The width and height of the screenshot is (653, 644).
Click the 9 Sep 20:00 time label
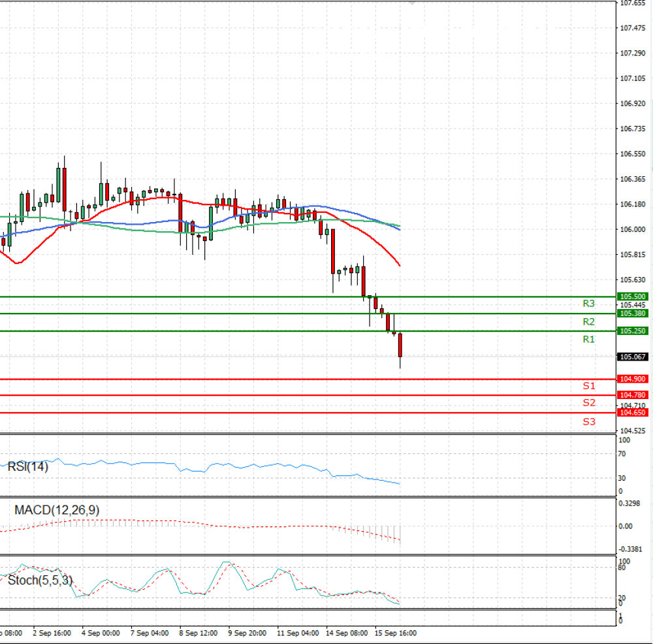(247, 633)
